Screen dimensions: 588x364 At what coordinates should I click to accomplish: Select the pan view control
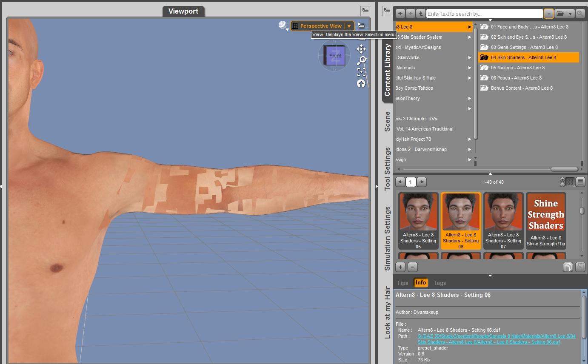(x=361, y=49)
